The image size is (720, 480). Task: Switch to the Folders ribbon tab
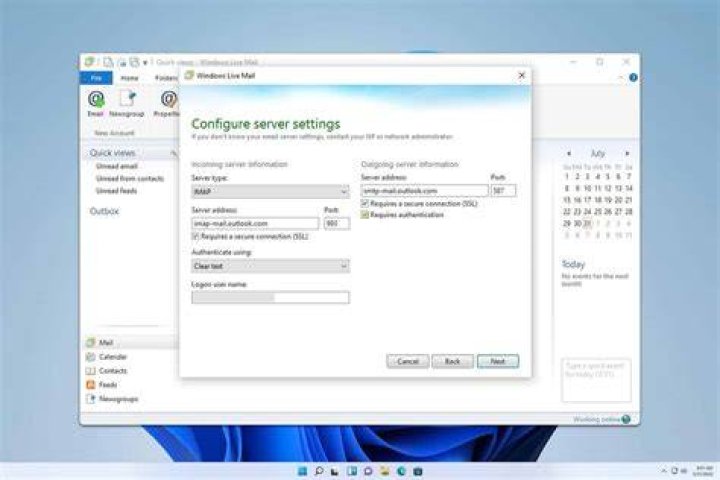click(166, 78)
